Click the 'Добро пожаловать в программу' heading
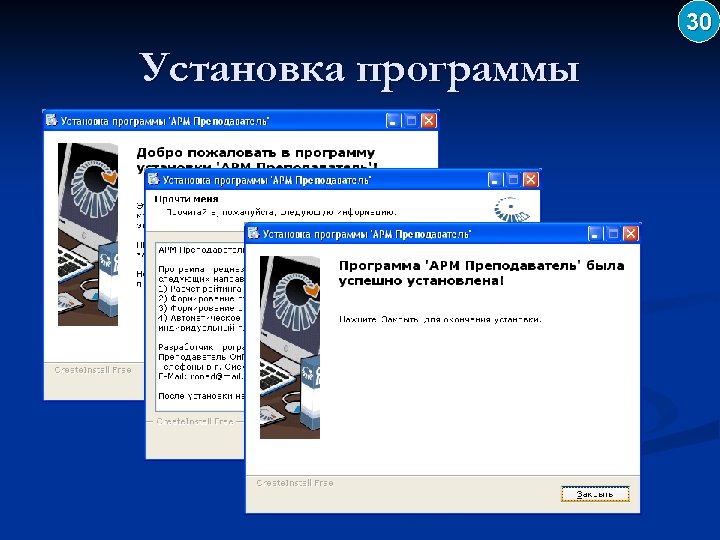 (256, 152)
